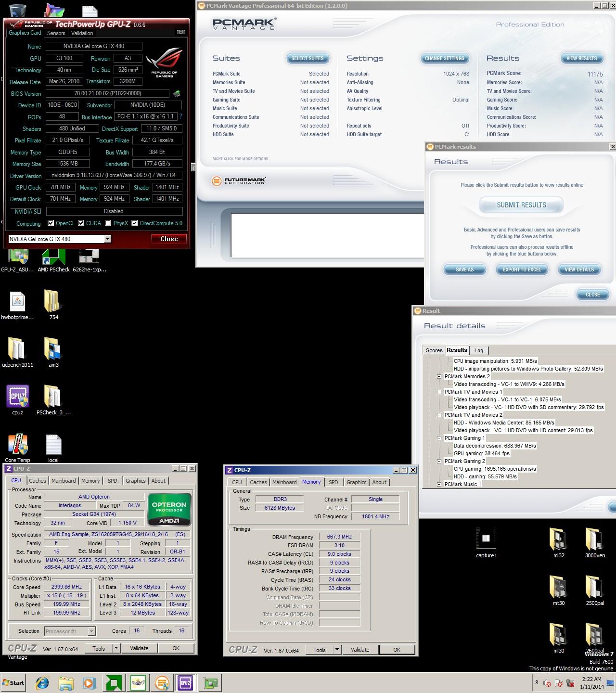Click the SUBMIT RESULTS button
The width and height of the screenshot is (616, 693).
[x=521, y=205]
